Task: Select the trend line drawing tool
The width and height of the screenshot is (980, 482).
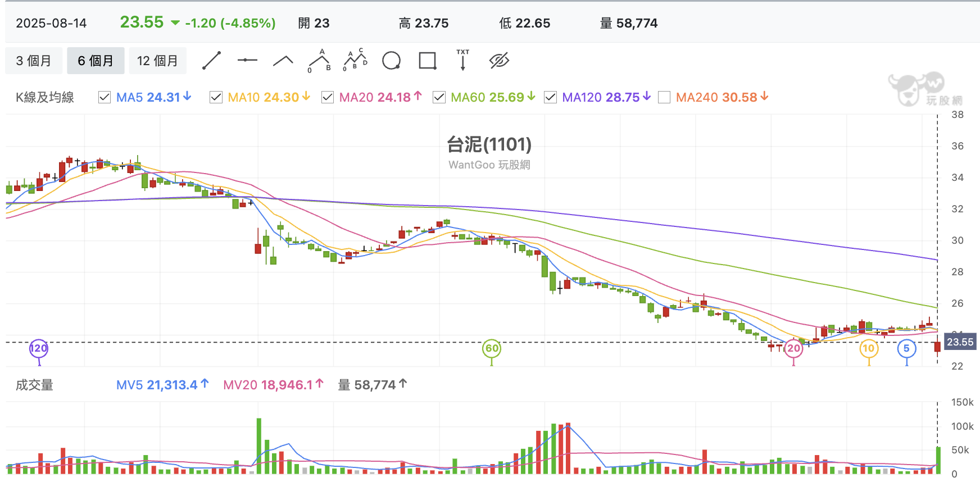Action: [x=211, y=61]
